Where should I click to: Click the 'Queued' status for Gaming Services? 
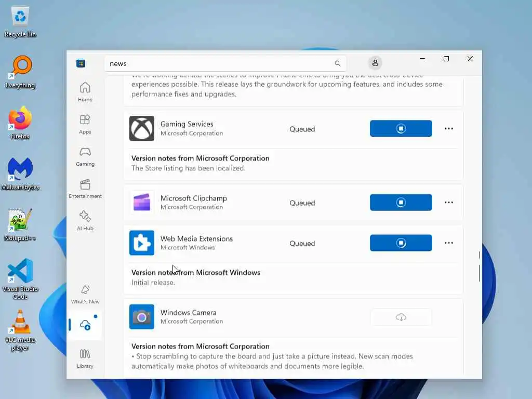302,129
